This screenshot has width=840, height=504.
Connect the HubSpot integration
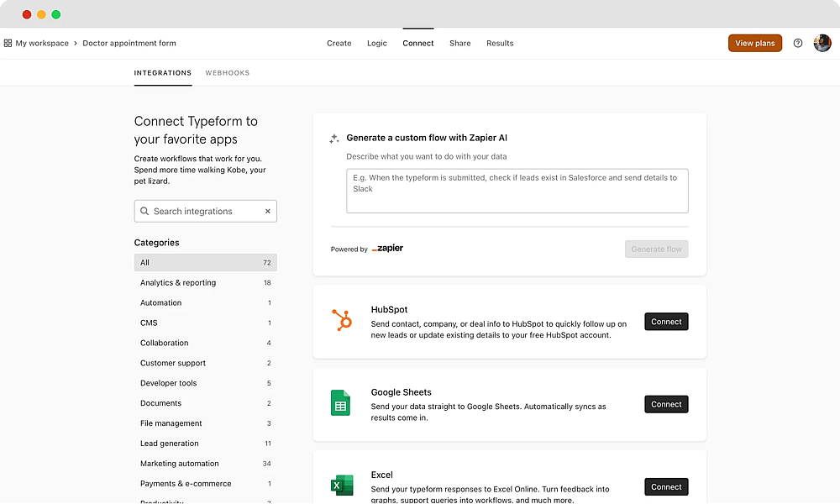(666, 322)
